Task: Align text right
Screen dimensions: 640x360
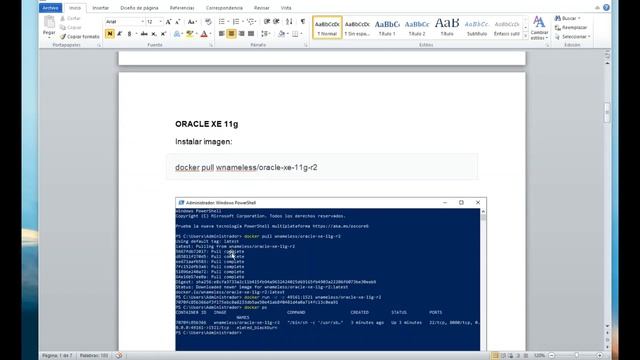Action: pos(241,34)
